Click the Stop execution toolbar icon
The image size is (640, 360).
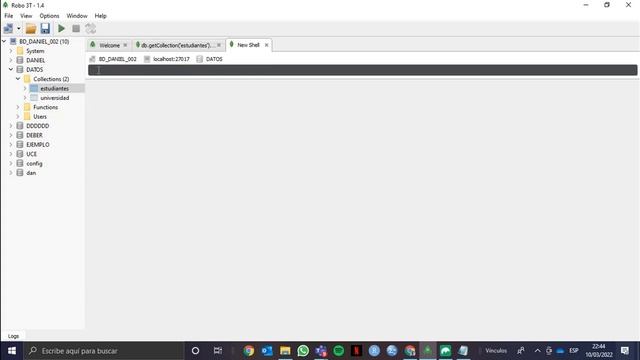coord(76,29)
